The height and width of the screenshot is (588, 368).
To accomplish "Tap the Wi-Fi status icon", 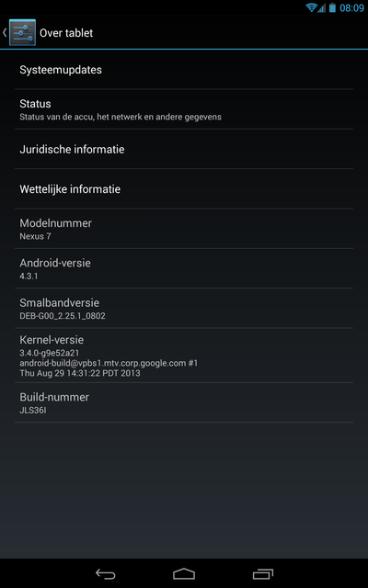I will (311, 7).
